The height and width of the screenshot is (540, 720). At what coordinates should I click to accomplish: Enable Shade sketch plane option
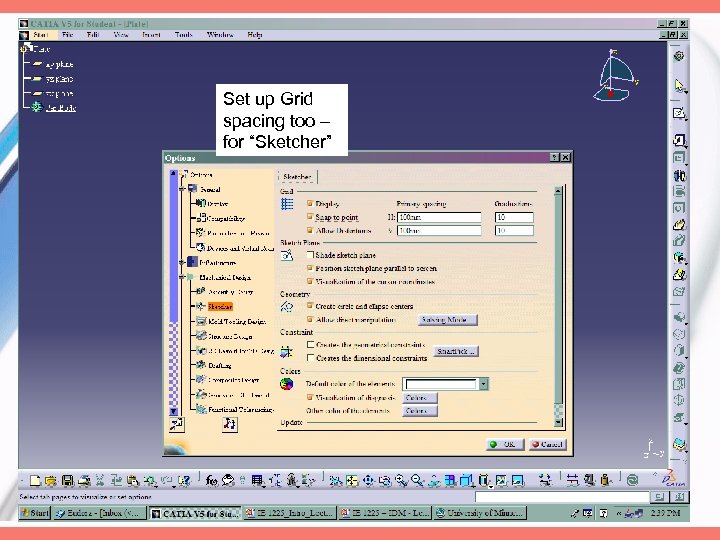(310, 254)
